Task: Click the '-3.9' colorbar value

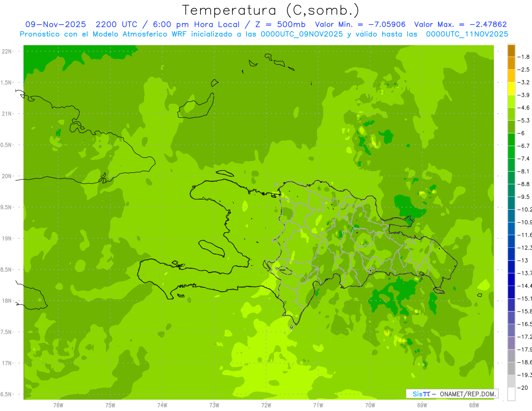Action: pyautogui.click(x=524, y=95)
